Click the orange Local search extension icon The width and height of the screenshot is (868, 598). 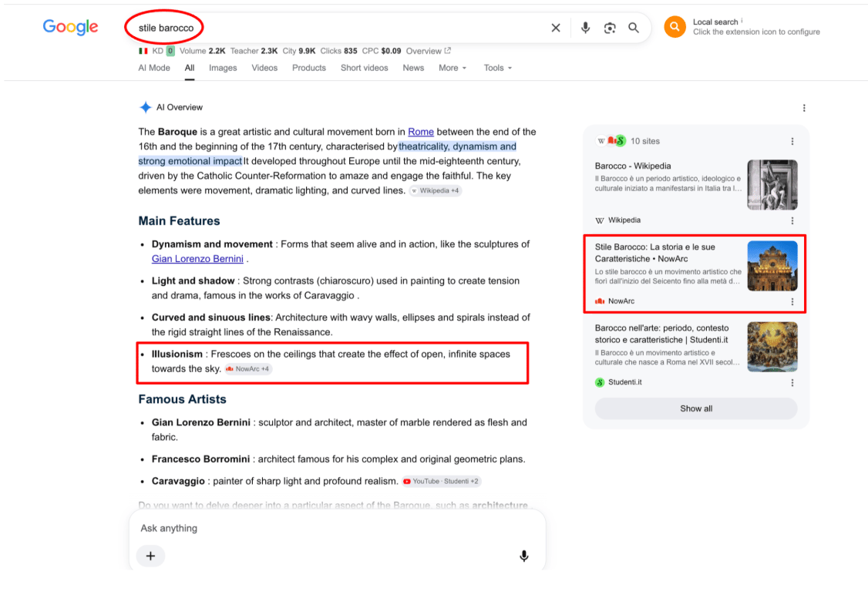click(x=675, y=26)
